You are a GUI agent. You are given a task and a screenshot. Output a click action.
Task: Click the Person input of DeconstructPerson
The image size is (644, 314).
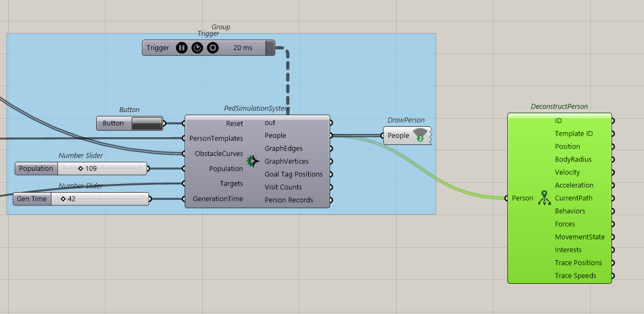tap(523, 198)
